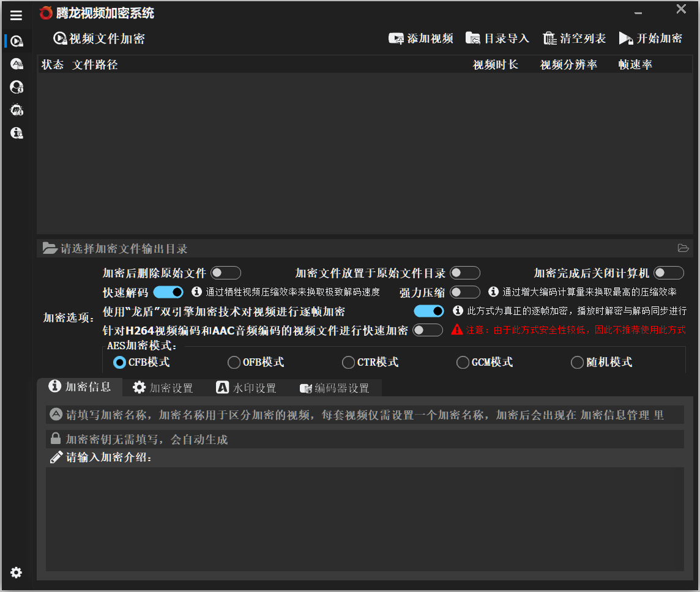
Task: Click the circled-A icon in name field
Action: (56, 415)
